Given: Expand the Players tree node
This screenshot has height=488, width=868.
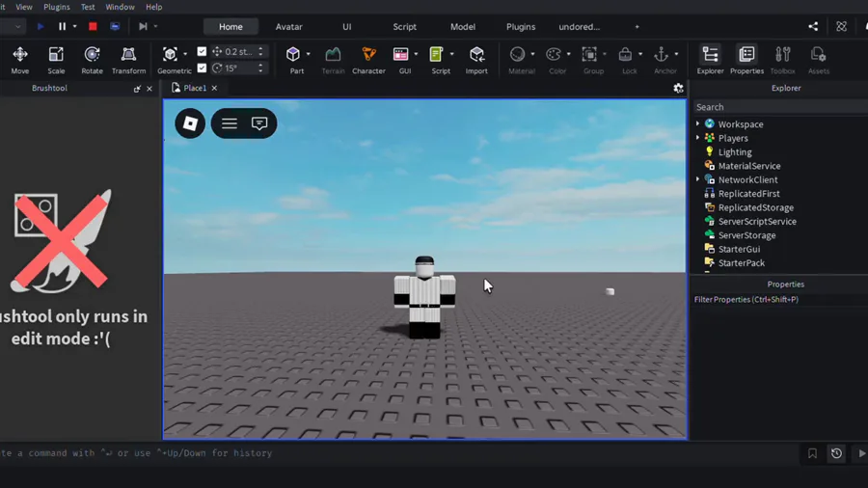Looking at the screenshot, I should point(697,138).
